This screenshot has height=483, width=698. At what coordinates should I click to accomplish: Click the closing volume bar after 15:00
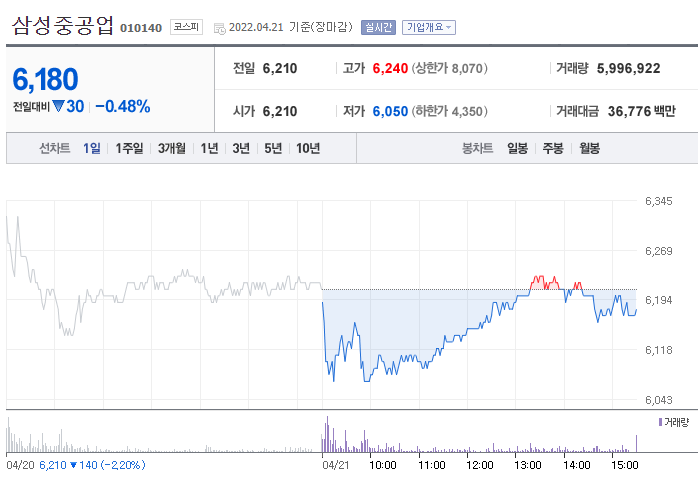coord(636,443)
